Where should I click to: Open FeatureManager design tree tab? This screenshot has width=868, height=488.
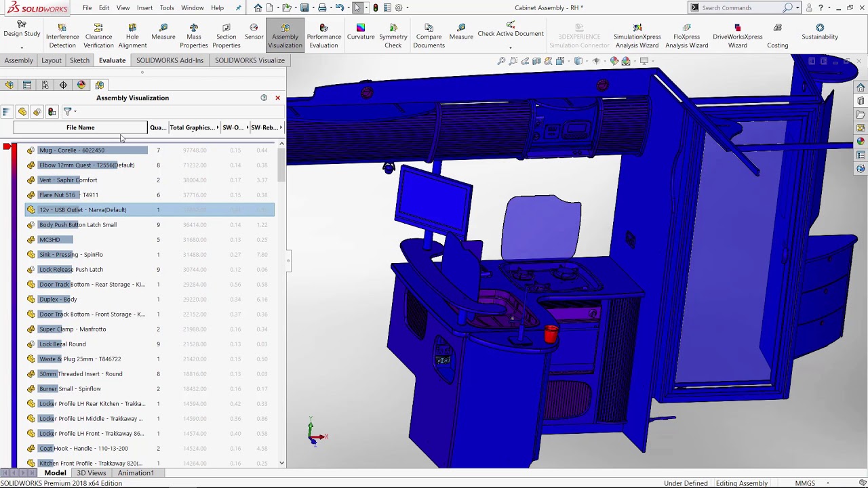(x=9, y=85)
